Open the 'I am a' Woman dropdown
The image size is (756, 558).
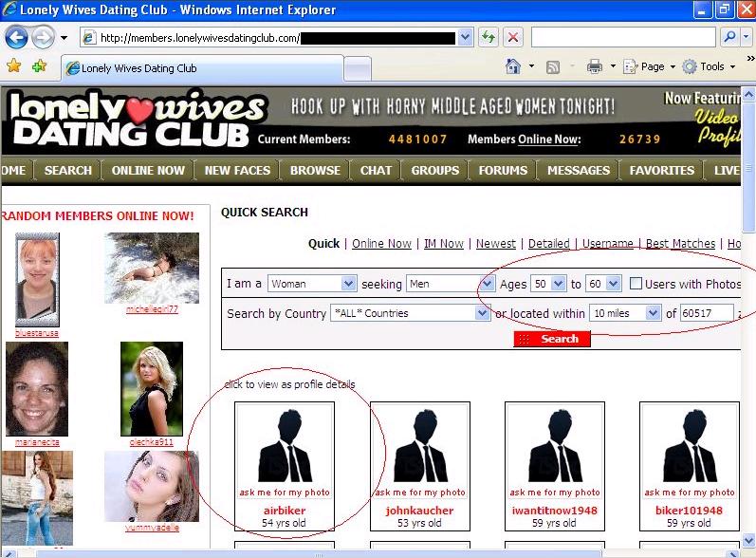click(312, 284)
